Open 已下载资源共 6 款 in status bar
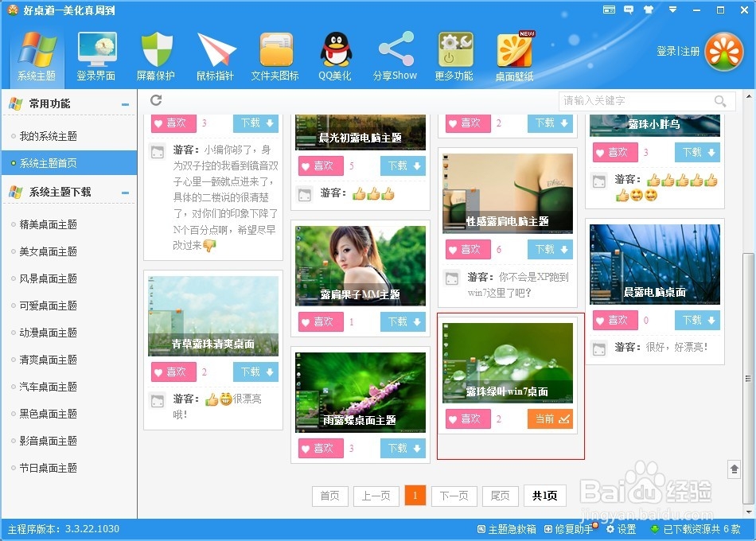 pos(696,529)
